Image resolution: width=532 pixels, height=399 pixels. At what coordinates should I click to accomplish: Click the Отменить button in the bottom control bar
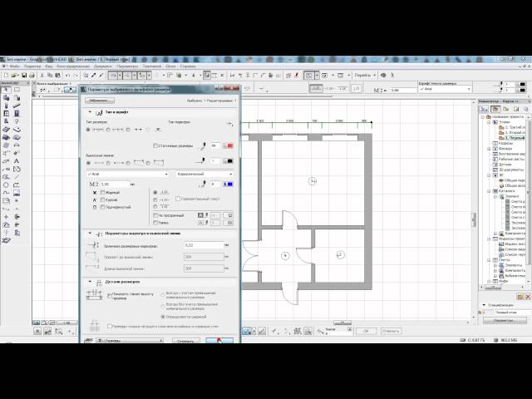(x=391, y=331)
